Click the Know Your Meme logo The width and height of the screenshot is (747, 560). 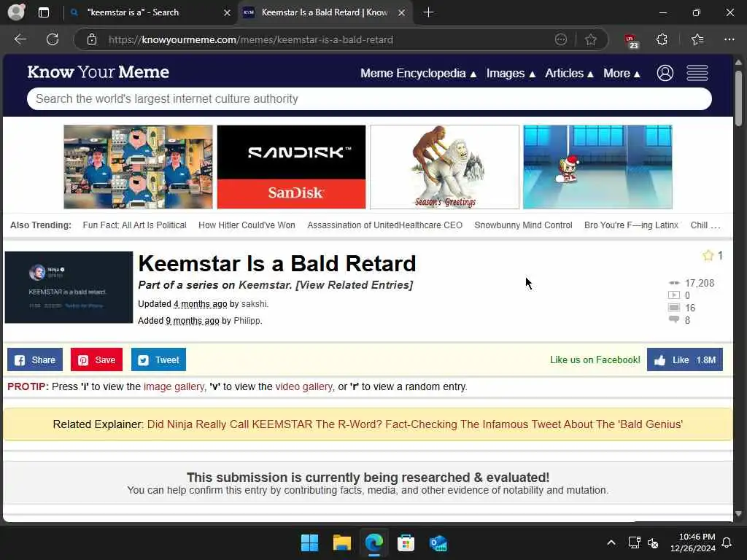click(98, 72)
